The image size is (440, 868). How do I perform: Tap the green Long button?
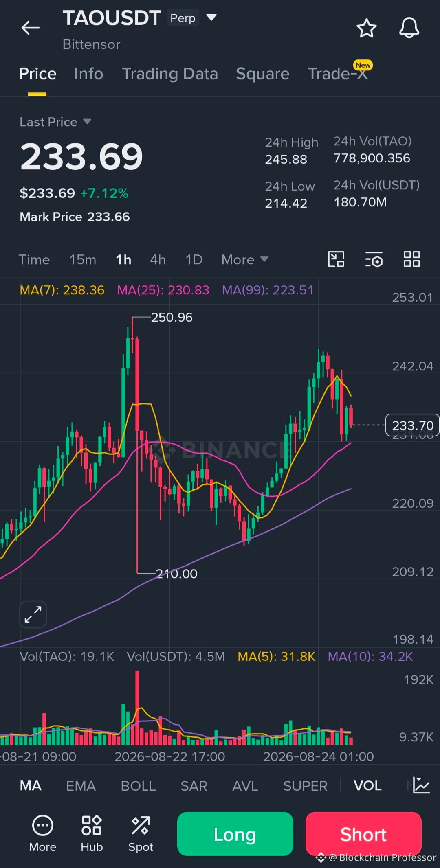tap(235, 834)
